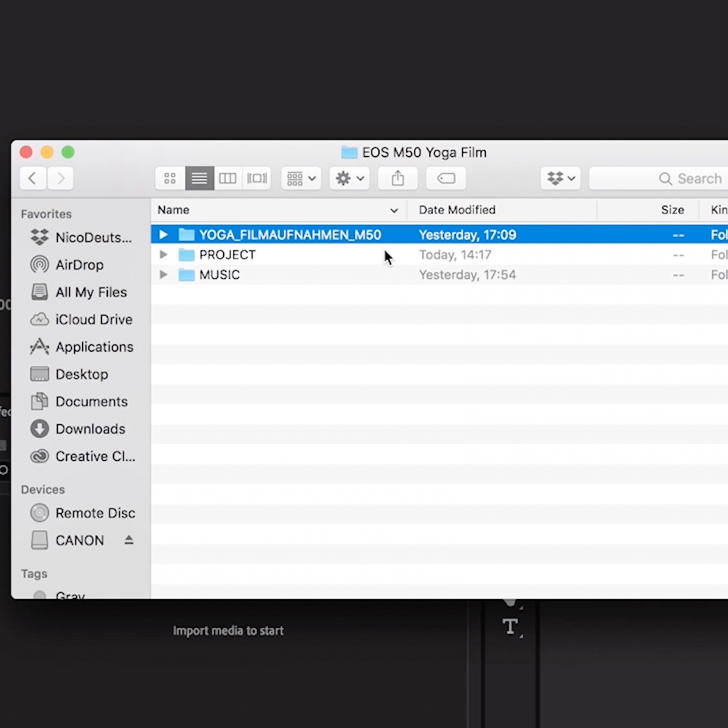Screen dimensions: 728x728
Task: Click the Devices sidebar heading
Action: click(43, 490)
